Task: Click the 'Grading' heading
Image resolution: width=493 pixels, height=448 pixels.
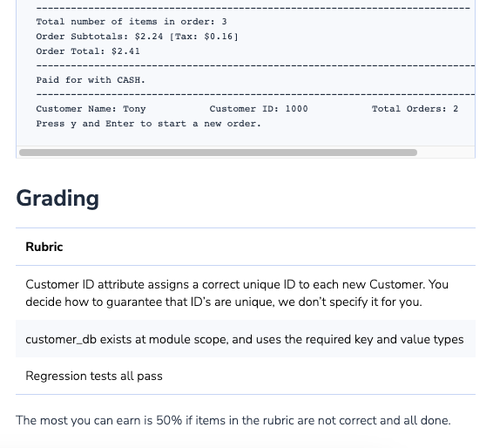Action: pos(57,198)
